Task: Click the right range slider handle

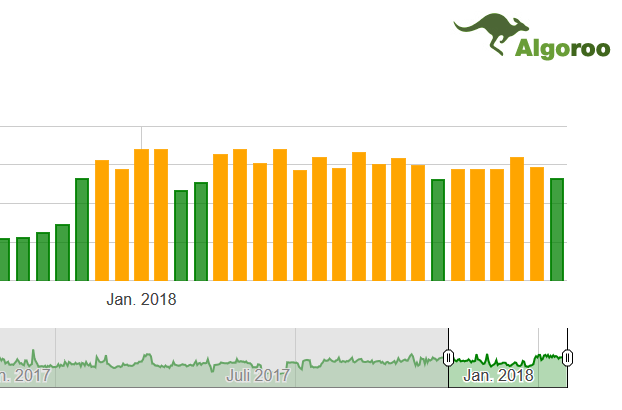Action: [x=567, y=358]
